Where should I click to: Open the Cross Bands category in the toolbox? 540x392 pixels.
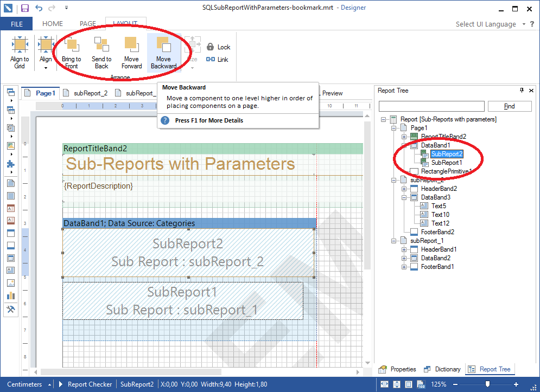pyautogui.click(x=11, y=110)
